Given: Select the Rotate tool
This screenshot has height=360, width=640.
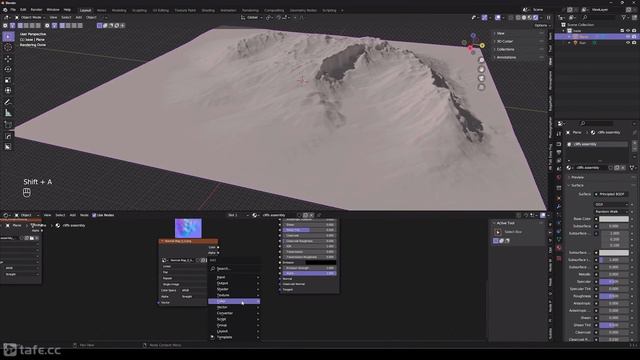Looking at the screenshot, I should point(8,69).
